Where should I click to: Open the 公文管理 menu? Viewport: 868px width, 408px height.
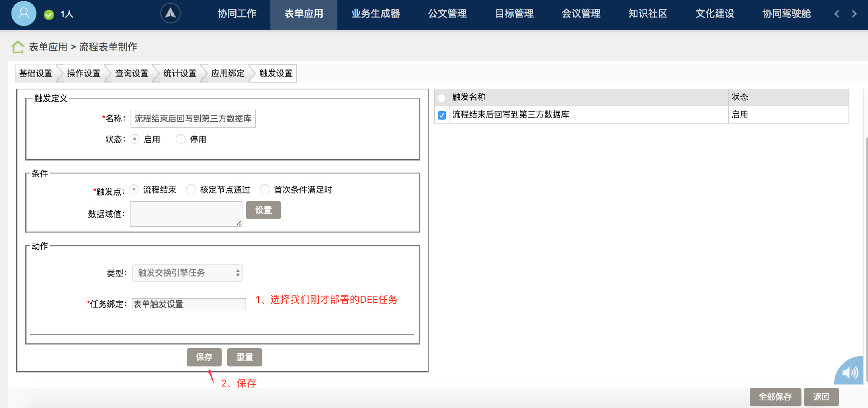(448, 13)
